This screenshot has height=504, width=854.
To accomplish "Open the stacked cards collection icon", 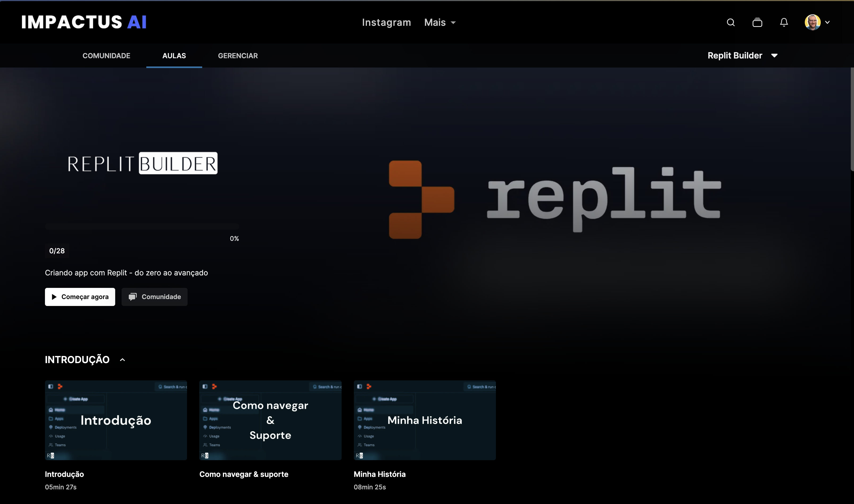I will [757, 22].
